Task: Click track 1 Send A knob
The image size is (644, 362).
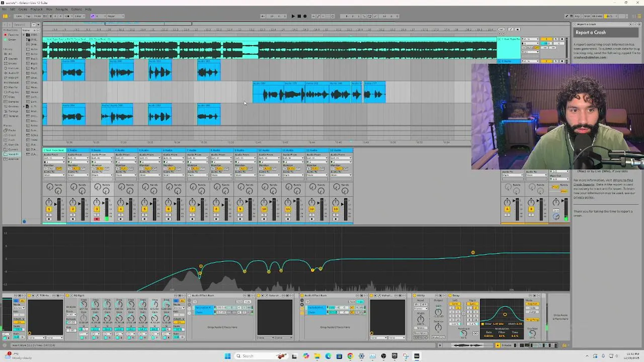Action: (50, 187)
